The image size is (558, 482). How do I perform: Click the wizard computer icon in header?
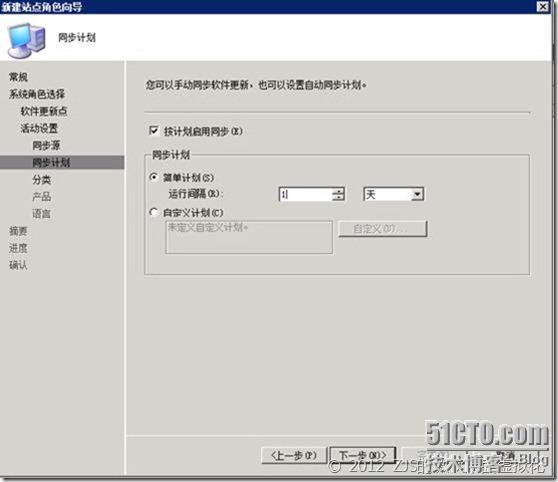pos(27,40)
